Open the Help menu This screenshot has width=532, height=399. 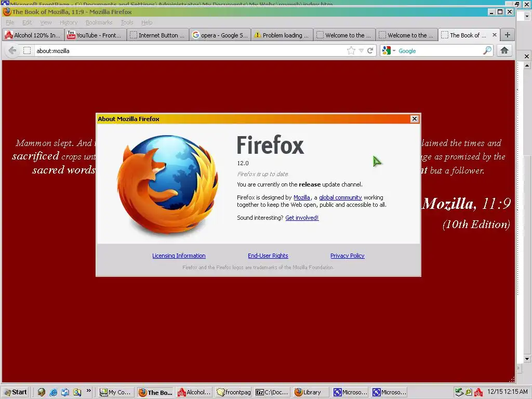(147, 22)
